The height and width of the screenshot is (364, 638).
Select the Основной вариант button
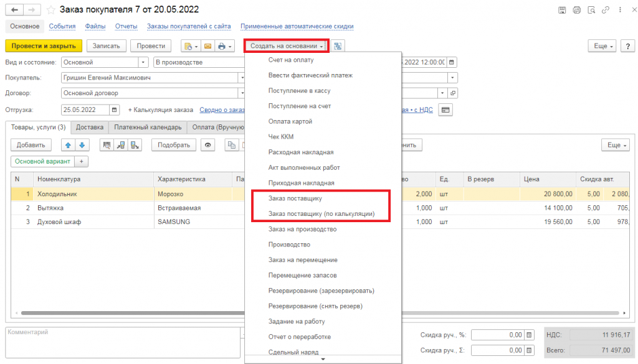tap(43, 161)
